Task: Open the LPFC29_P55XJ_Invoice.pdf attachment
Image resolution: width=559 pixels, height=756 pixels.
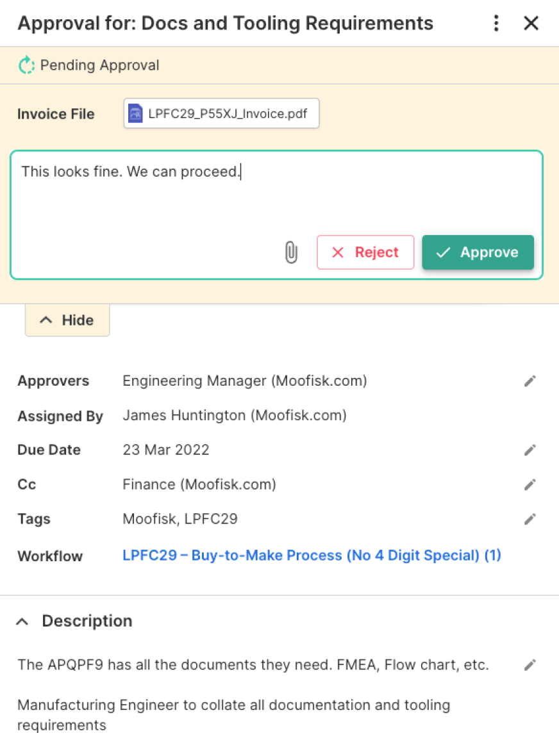Action: pyautogui.click(x=221, y=113)
